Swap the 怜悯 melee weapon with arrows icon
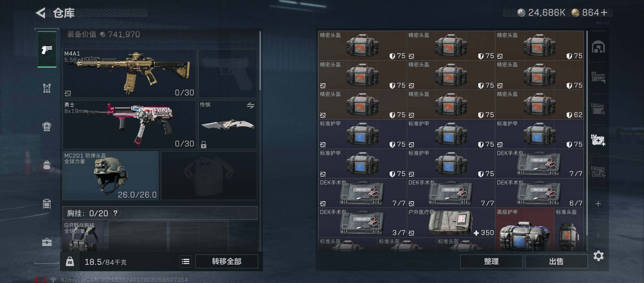 tap(251, 105)
